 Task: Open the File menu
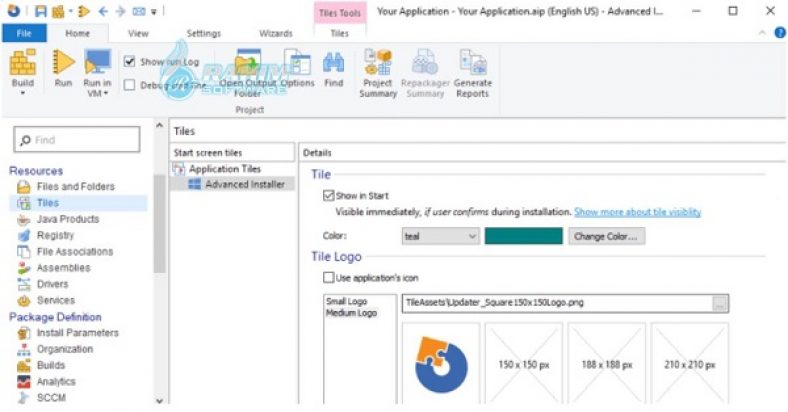(24, 33)
